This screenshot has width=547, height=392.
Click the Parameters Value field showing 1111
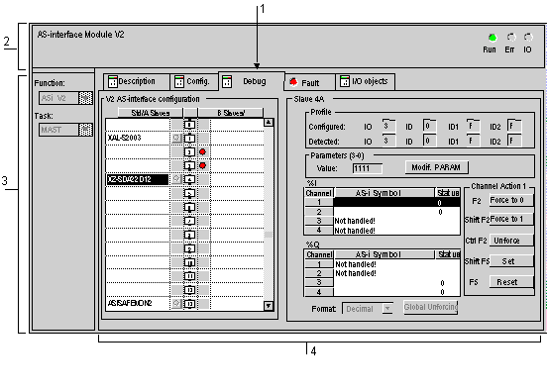[x=368, y=168]
